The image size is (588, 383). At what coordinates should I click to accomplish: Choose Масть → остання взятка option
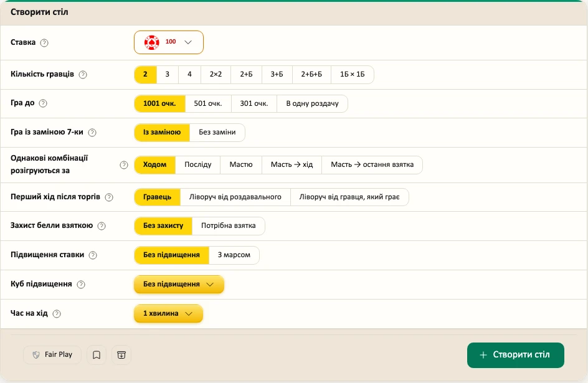pyautogui.click(x=372, y=165)
